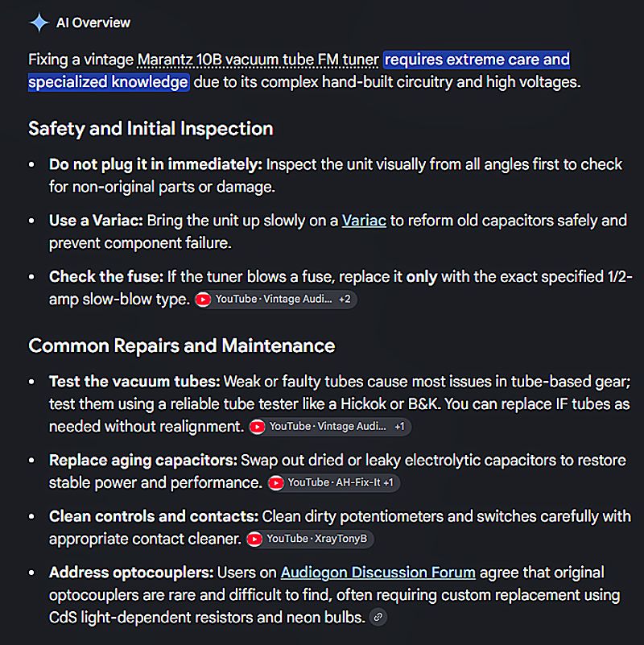
Task: Click the AI Overview label
Action: pos(93,23)
